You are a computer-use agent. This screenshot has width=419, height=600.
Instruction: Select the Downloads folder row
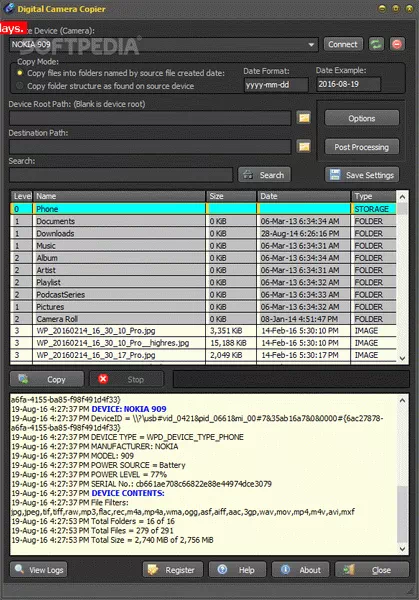pos(203,233)
